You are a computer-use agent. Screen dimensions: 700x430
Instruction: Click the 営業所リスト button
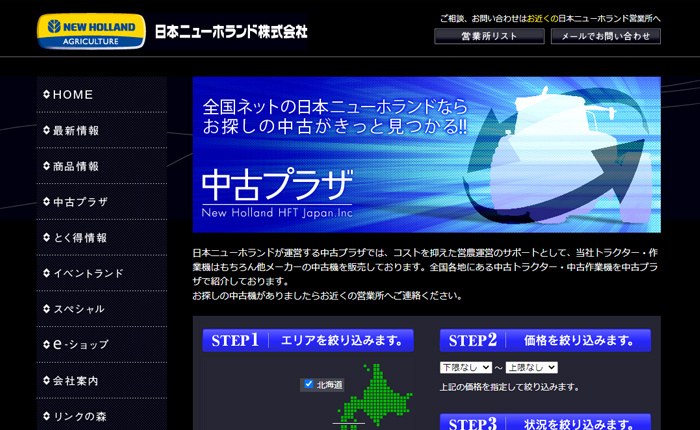click(x=489, y=36)
